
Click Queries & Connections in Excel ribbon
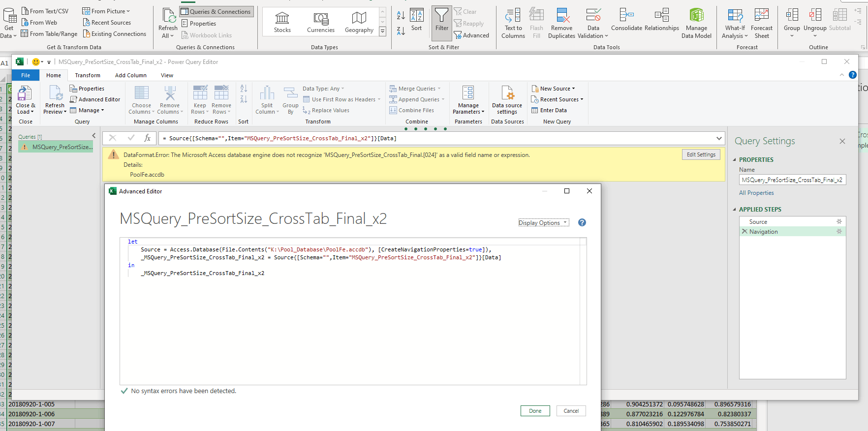pyautogui.click(x=216, y=12)
